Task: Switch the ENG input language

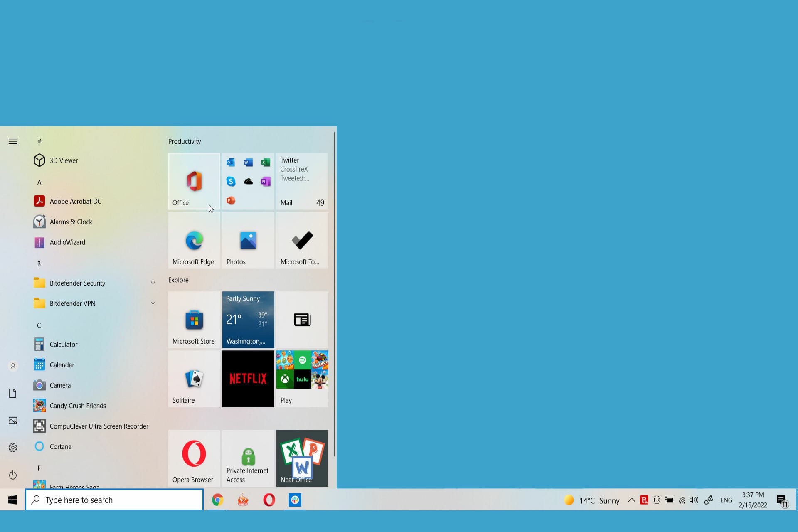Action: point(726,500)
